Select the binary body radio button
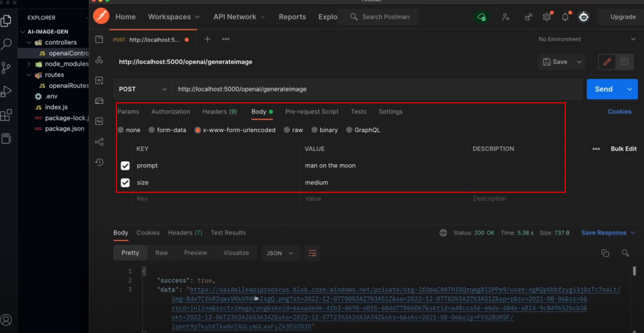 point(315,130)
